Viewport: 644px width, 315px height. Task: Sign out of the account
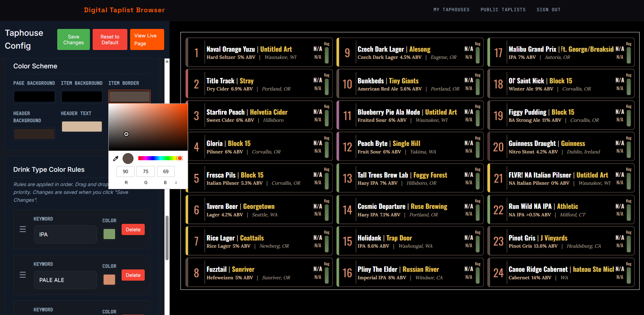[x=549, y=10]
